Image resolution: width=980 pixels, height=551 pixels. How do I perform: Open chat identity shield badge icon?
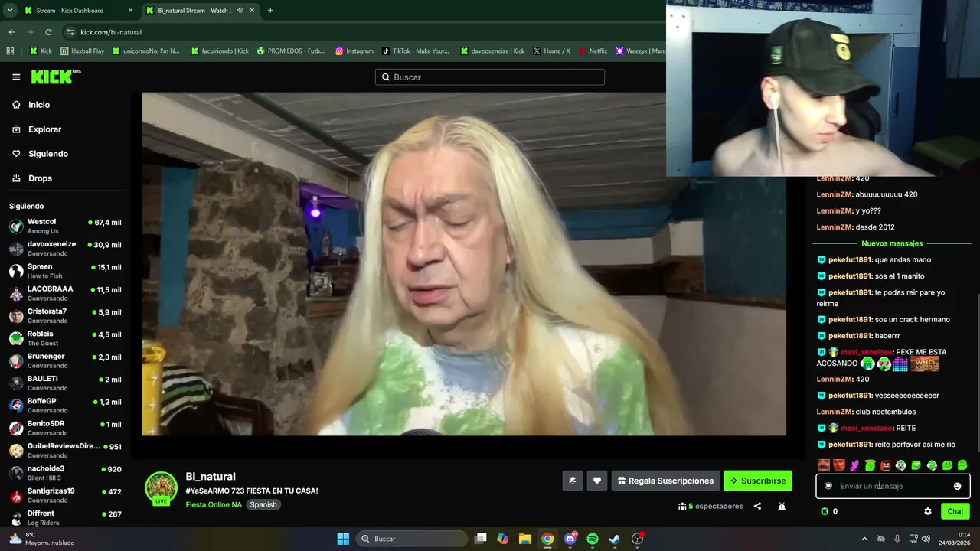coord(828,486)
